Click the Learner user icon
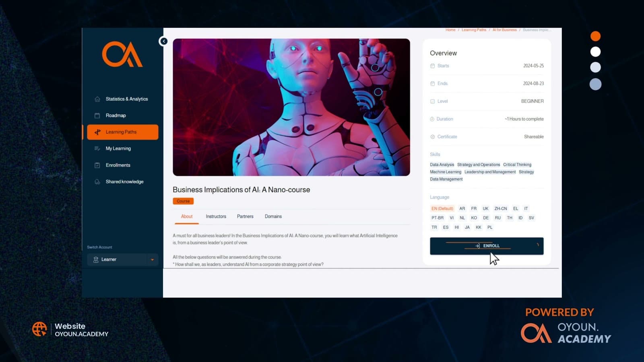Viewport: 644px width, 362px height. 96,259
